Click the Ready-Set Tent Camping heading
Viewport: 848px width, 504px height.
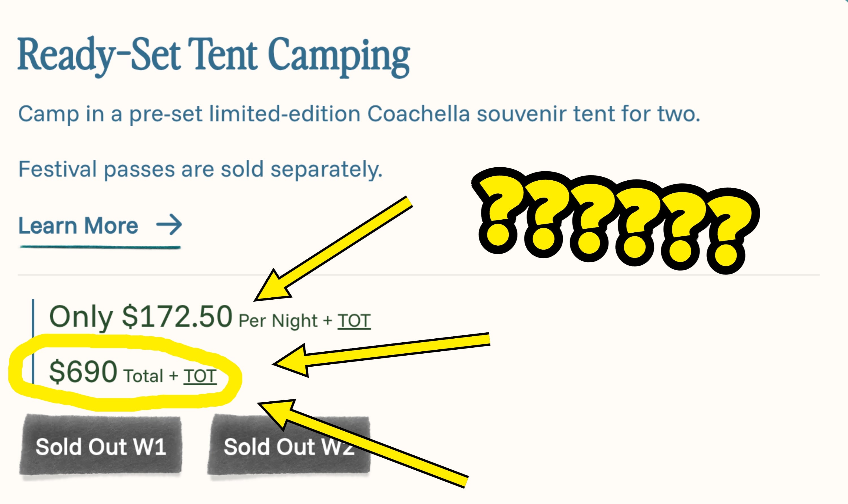tap(213, 56)
